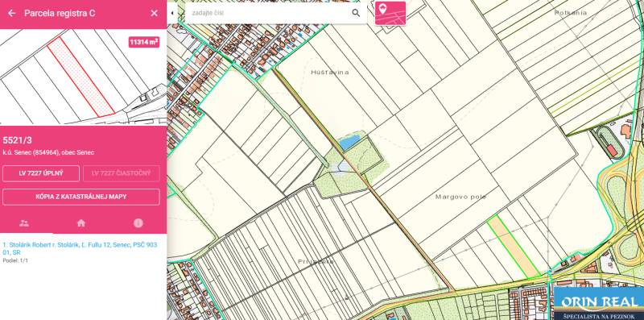This screenshot has width=644, height=320.
Task: Click the 11314 m² area badge
Action: [x=144, y=42]
